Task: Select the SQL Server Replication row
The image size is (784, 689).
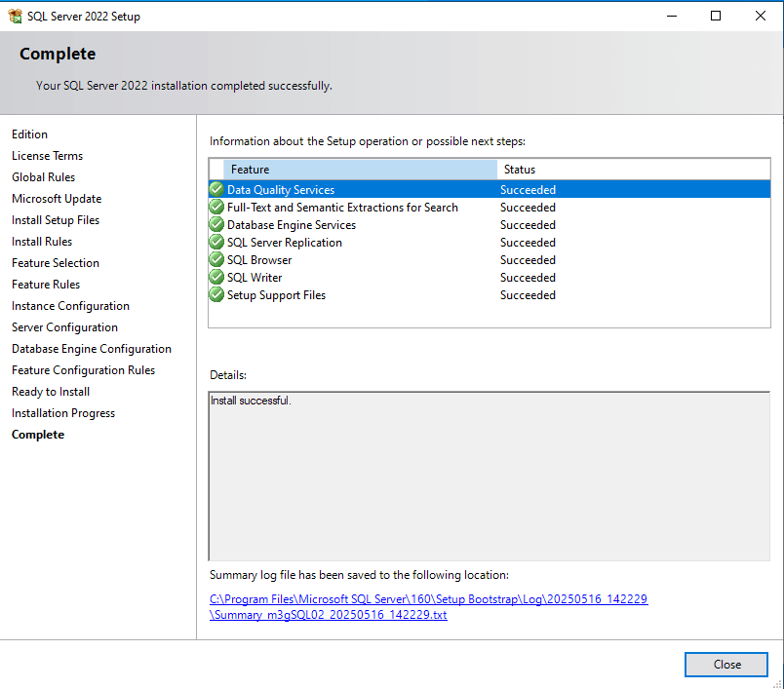Action: point(490,242)
